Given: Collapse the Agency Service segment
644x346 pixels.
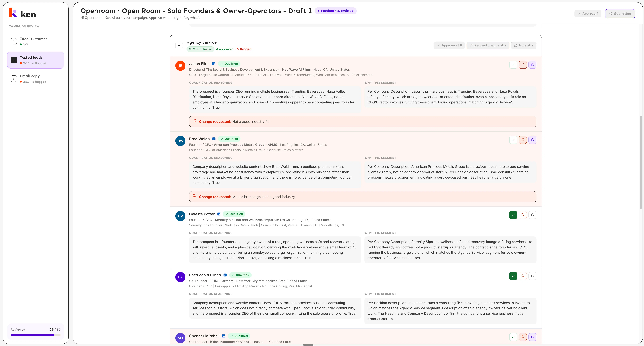Looking at the screenshot, I should click(x=179, y=45).
